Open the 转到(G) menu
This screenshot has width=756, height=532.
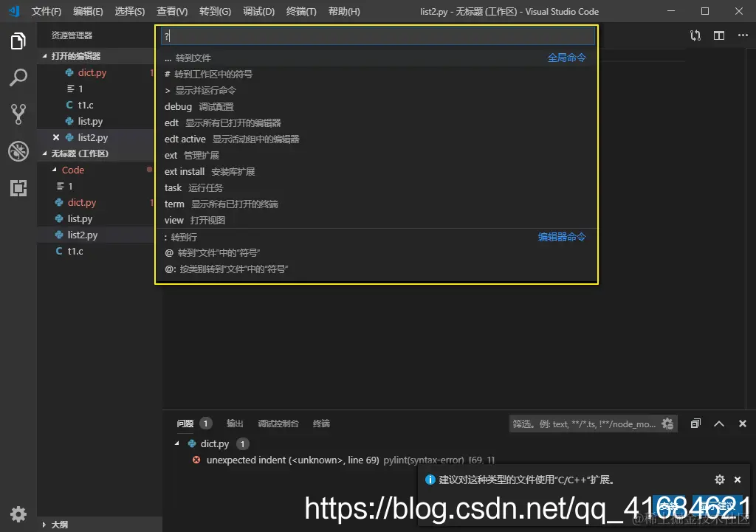pos(215,12)
